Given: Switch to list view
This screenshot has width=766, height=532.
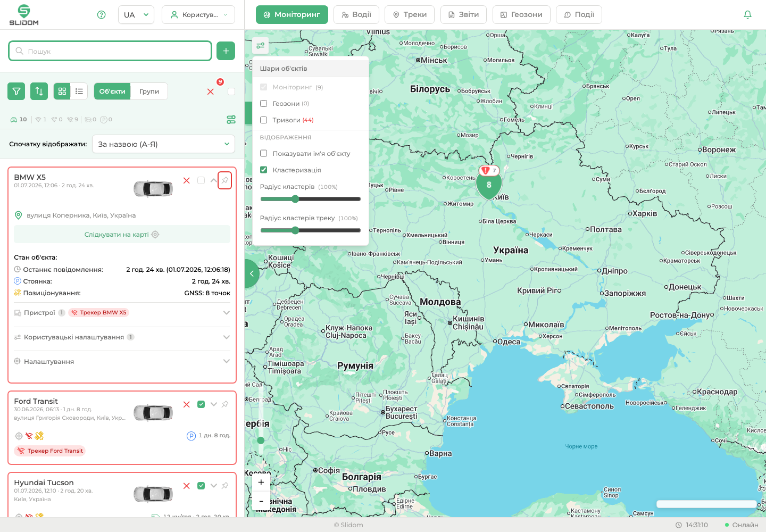Looking at the screenshot, I should [x=79, y=92].
